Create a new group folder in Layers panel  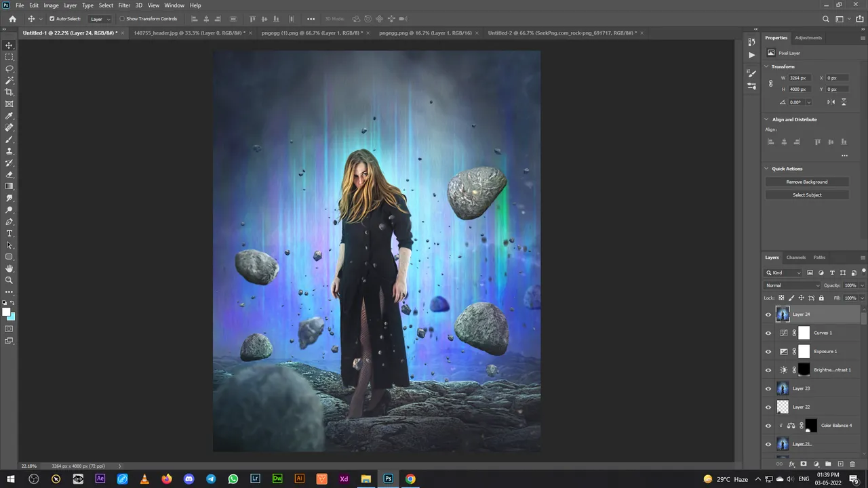pyautogui.click(x=828, y=464)
